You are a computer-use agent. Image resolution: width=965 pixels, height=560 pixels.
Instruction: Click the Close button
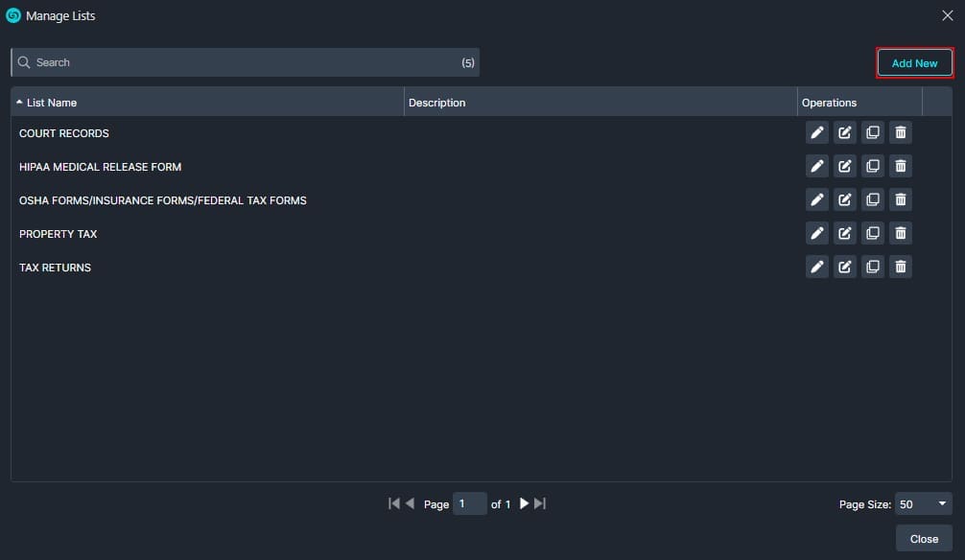pyautogui.click(x=923, y=538)
